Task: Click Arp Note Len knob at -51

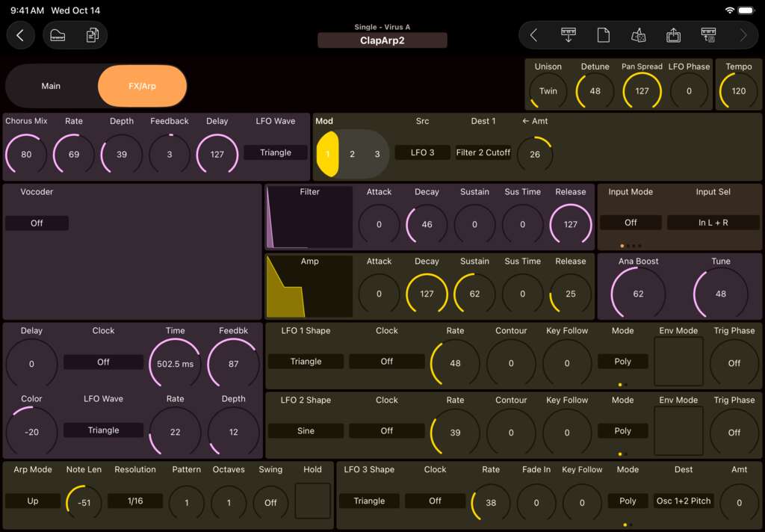Action: point(84,503)
